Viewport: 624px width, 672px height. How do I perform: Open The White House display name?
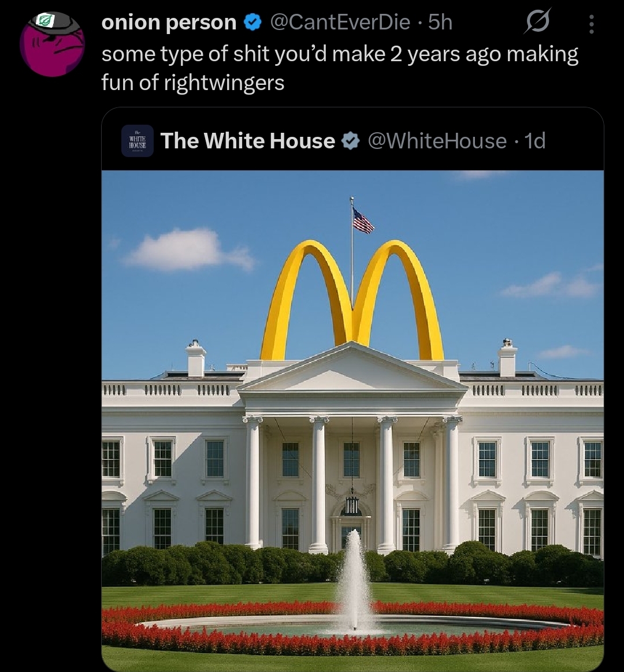(x=247, y=141)
